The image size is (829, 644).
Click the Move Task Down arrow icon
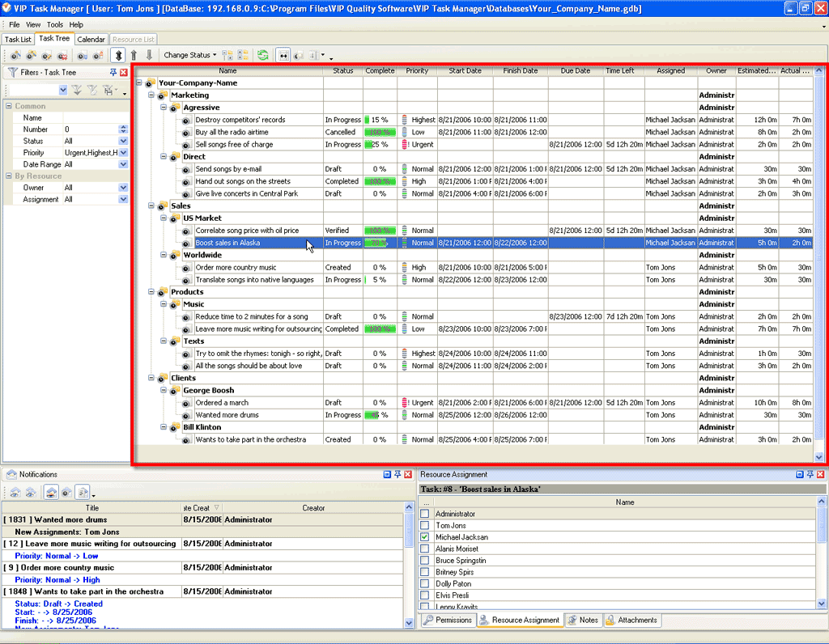pyautogui.click(x=148, y=55)
